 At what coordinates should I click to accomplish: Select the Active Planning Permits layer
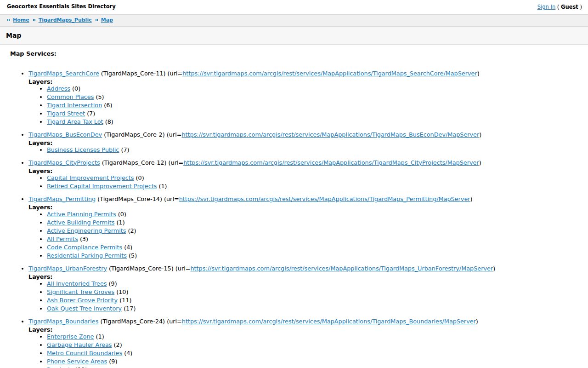click(81, 214)
